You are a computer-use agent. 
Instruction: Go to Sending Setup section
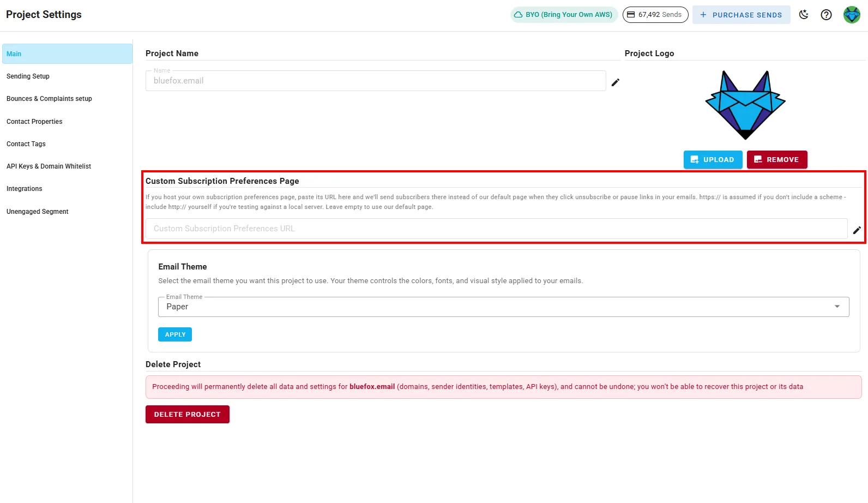click(x=67, y=76)
